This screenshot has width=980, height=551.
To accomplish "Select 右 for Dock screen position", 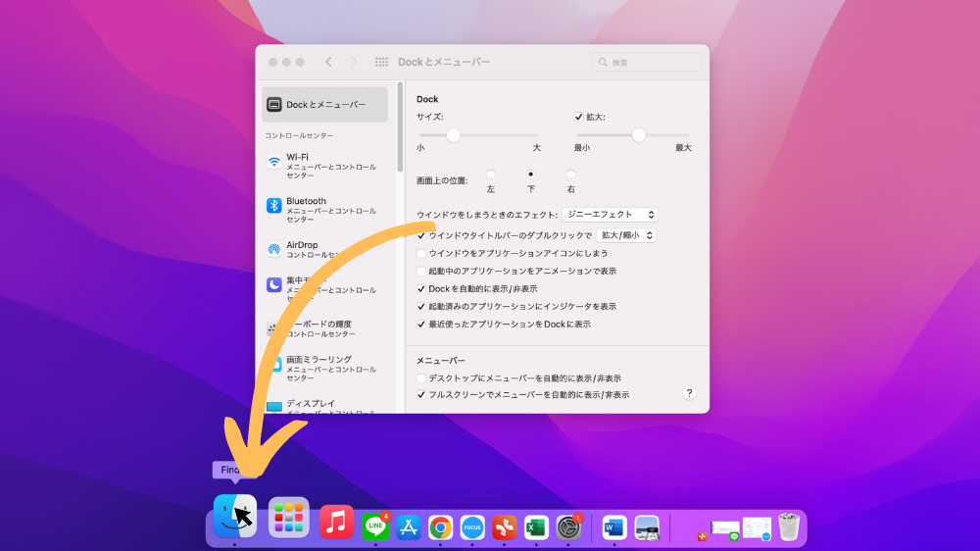I will click(570, 174).
